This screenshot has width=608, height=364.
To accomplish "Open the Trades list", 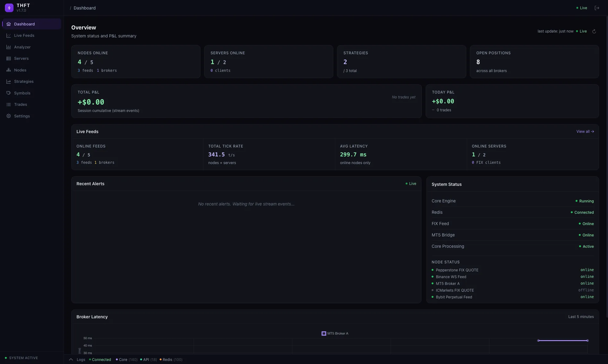I will (21, 104).
